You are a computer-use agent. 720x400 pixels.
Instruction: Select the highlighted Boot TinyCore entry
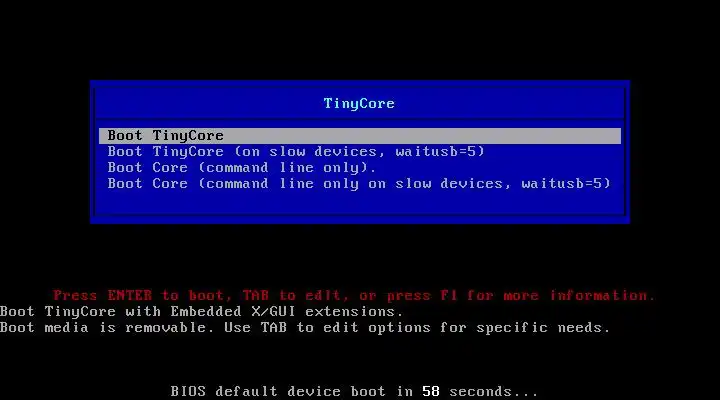[x=360, y=135]
